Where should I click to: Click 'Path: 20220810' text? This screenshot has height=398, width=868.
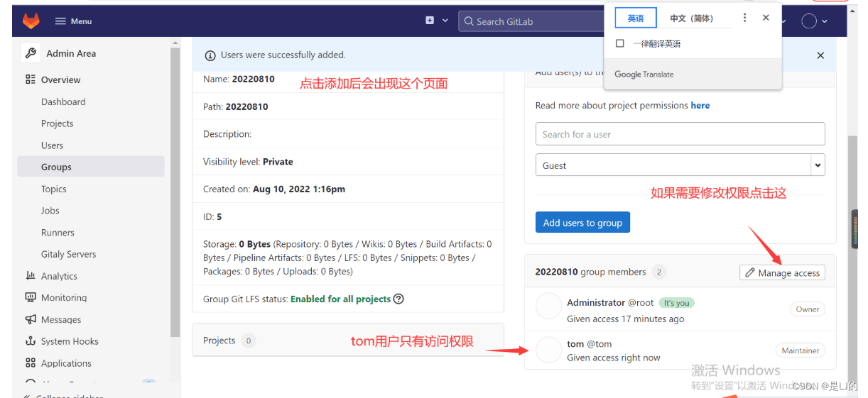point(236,106)
